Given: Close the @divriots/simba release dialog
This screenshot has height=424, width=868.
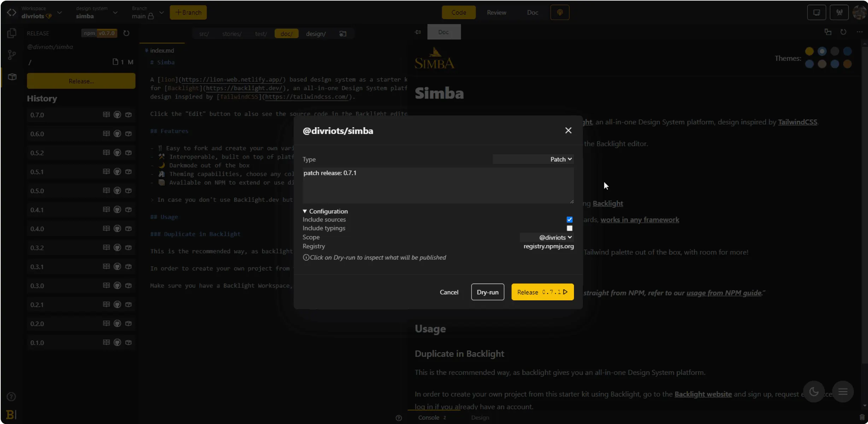Looking at the screenshot, I should click(x=568, y=130).
